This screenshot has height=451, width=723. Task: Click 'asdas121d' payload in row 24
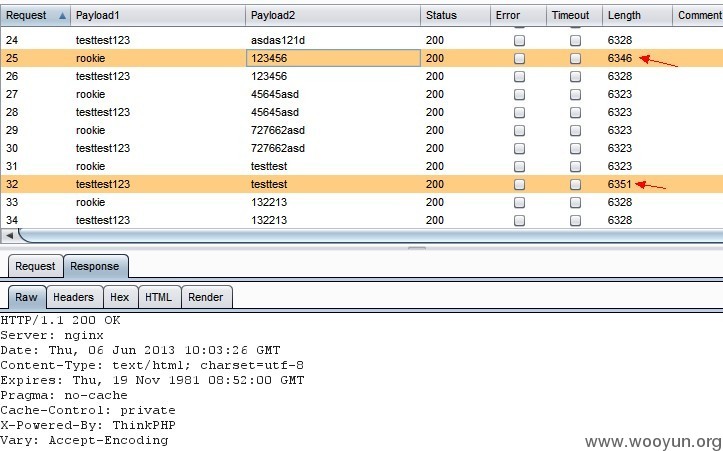(x=278, y=41)
